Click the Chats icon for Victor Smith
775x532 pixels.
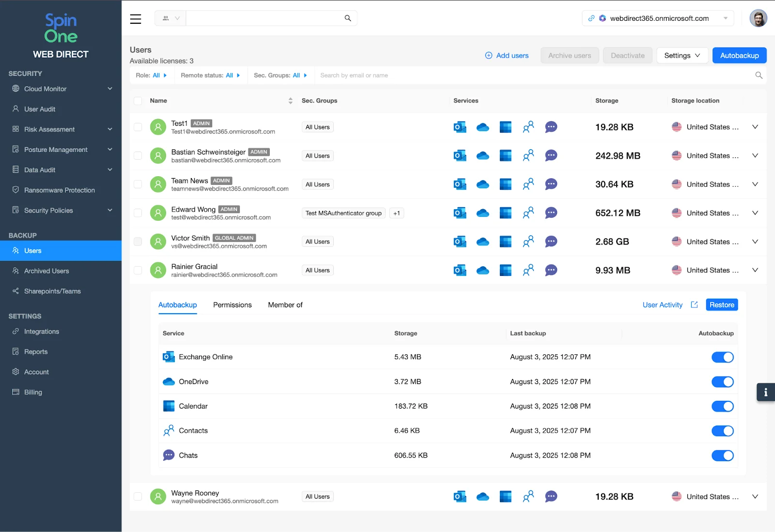click(x=551, y=242)
